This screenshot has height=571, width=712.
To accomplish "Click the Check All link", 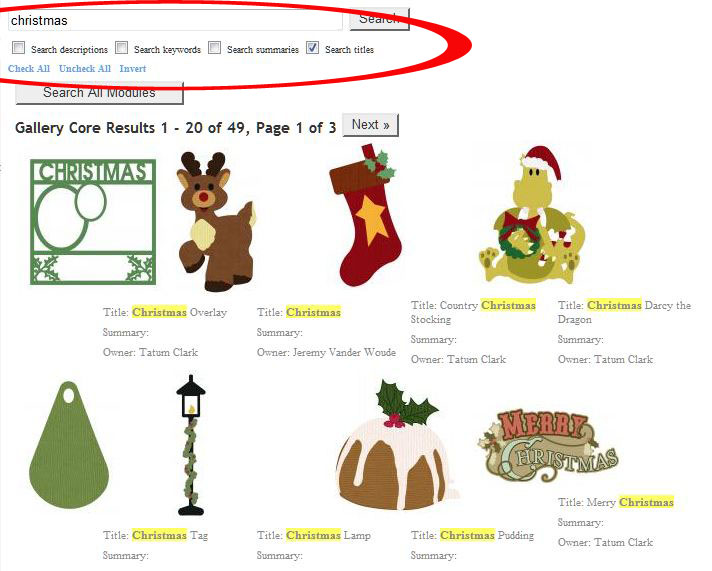I will click(29, 69).
